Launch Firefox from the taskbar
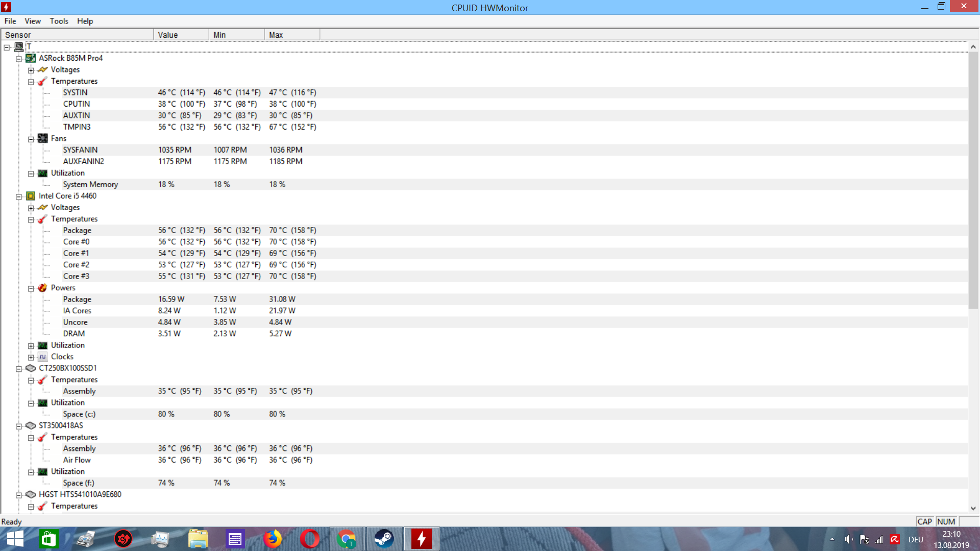This screenshot has height=551, width=980. [272, 539]
